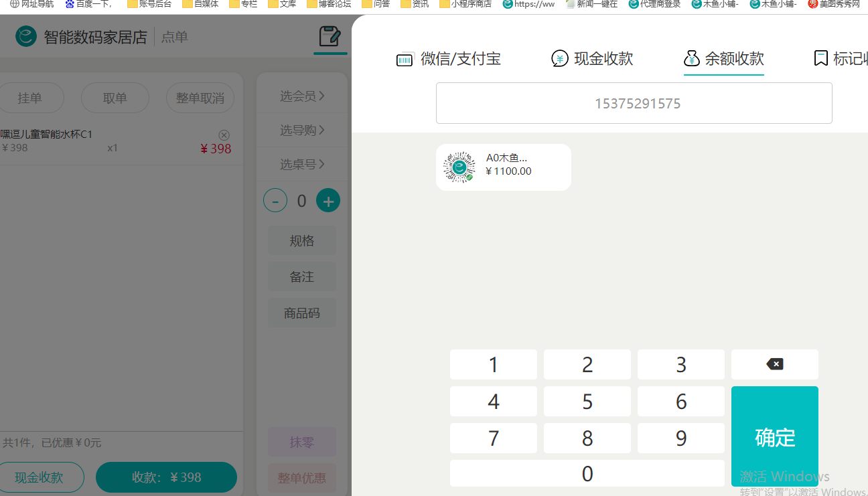Screen dimensions: 868x496
Task: Open the 规格 specification option
Action: (302, 240)
